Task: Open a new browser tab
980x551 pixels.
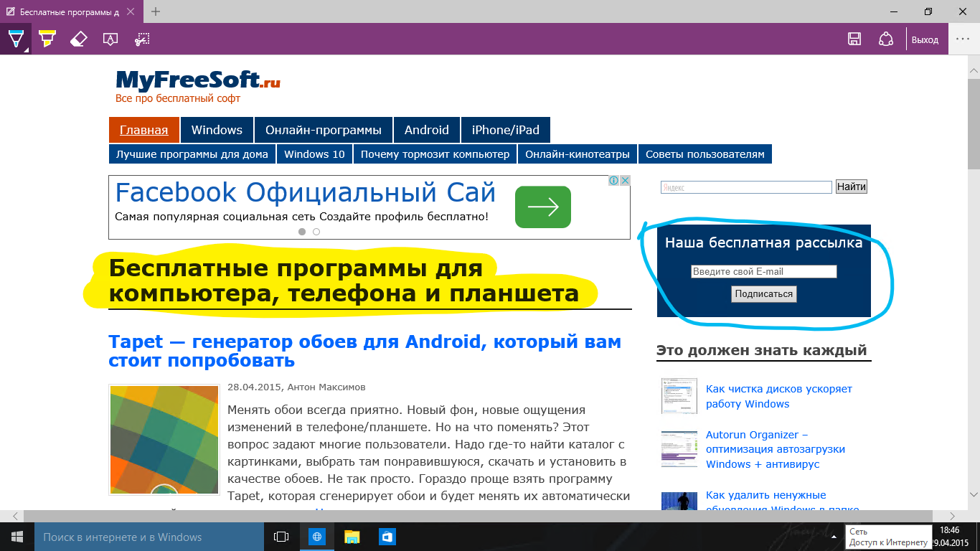Action: [156, 11]
